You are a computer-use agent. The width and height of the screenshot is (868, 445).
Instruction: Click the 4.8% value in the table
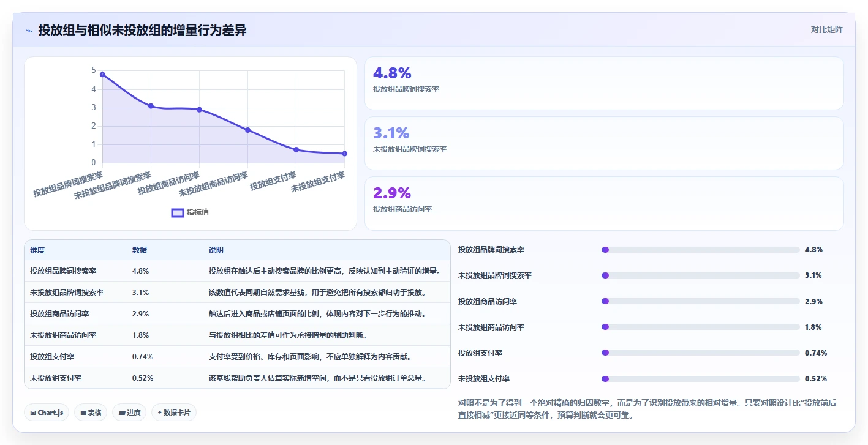(140, 271)
